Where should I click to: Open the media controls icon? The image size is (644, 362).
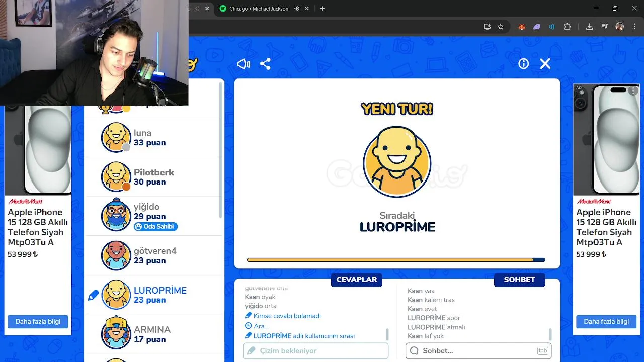tap(605, 27)
